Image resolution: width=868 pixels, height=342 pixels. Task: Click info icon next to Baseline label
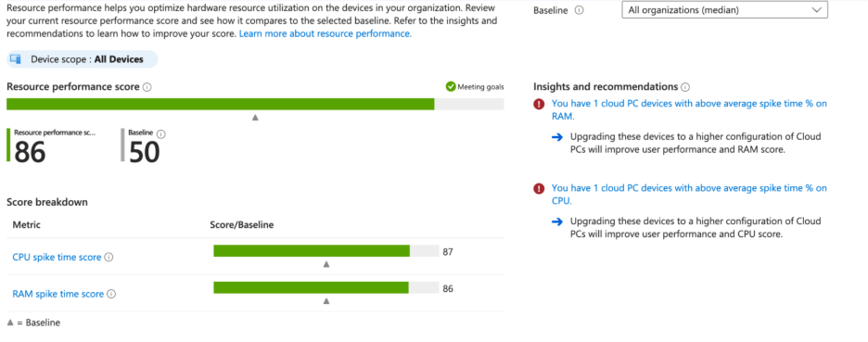pos(579,10)
